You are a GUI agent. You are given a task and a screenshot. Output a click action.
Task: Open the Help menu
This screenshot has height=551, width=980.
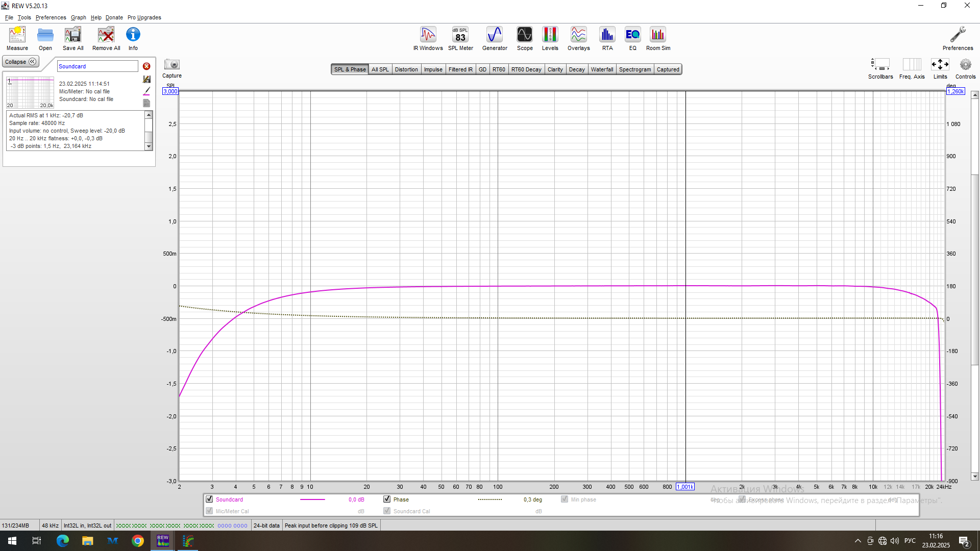[96, 17]
